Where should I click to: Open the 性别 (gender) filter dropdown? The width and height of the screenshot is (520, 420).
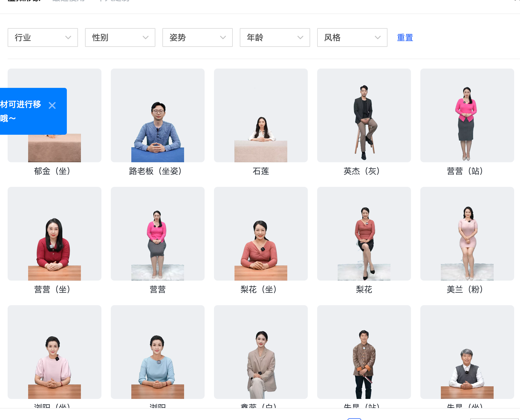pos(120,37)
